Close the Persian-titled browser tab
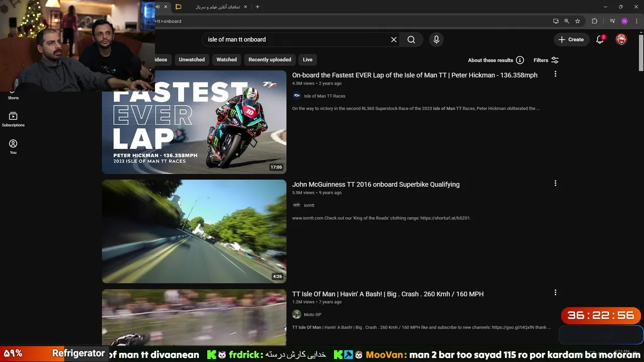This screenshot has width=644, height=362. [x=246, y=7]
